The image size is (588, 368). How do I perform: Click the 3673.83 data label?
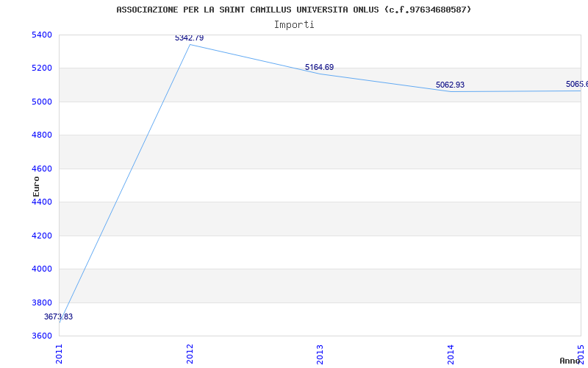click(x=59, y=316)
